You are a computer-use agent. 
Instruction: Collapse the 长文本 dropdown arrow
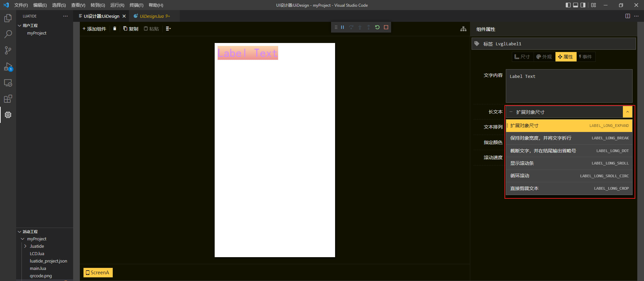click(628, 112)
